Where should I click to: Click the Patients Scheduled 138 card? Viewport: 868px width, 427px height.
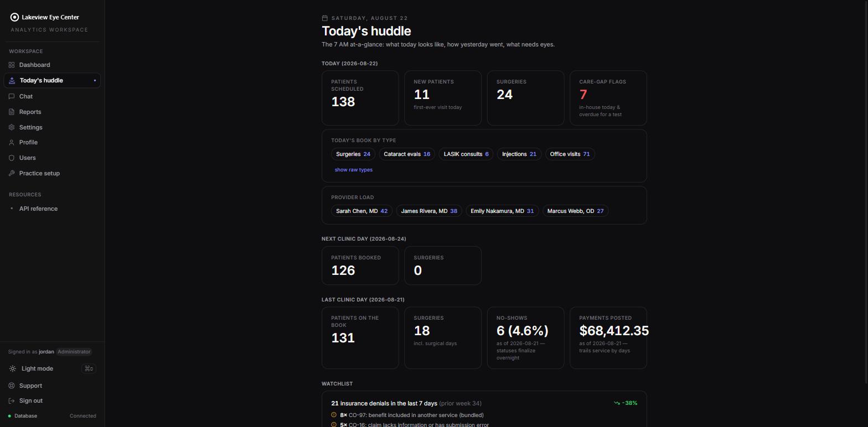(360, 98)
